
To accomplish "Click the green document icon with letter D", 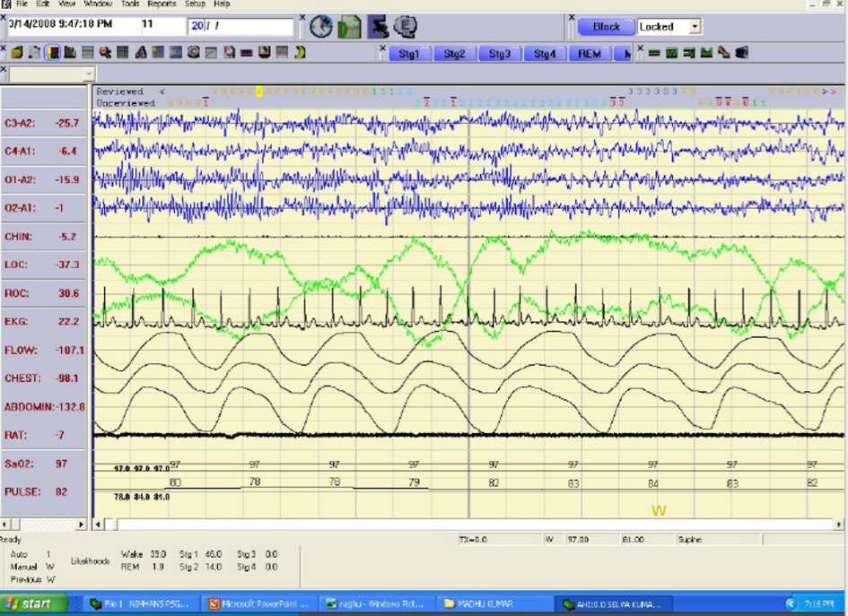I will click(x=349, y=27).
